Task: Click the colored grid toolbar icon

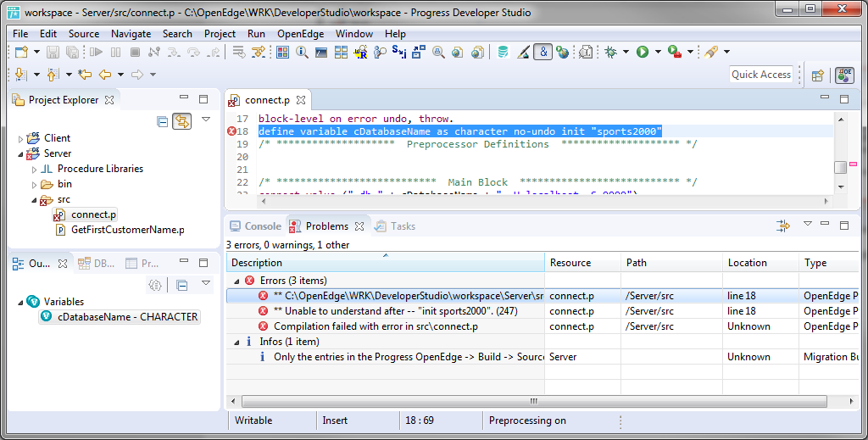Action: point(283,52)
